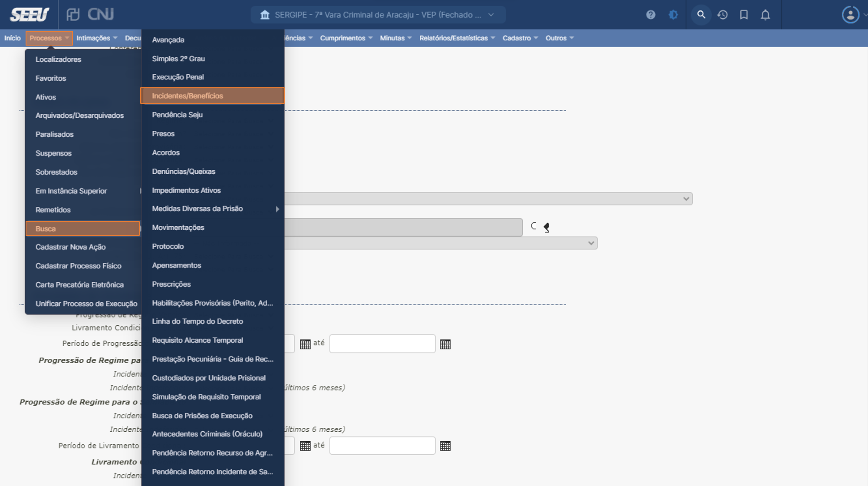Click the notifications bell icon
Viewport: 868px width, 486px height.
[765, 14]
